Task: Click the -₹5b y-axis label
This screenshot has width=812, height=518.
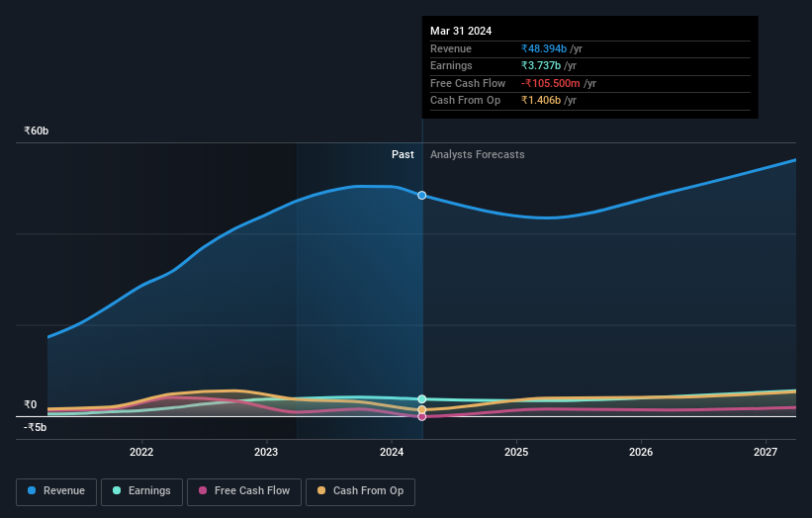Action: pos(36,427)
